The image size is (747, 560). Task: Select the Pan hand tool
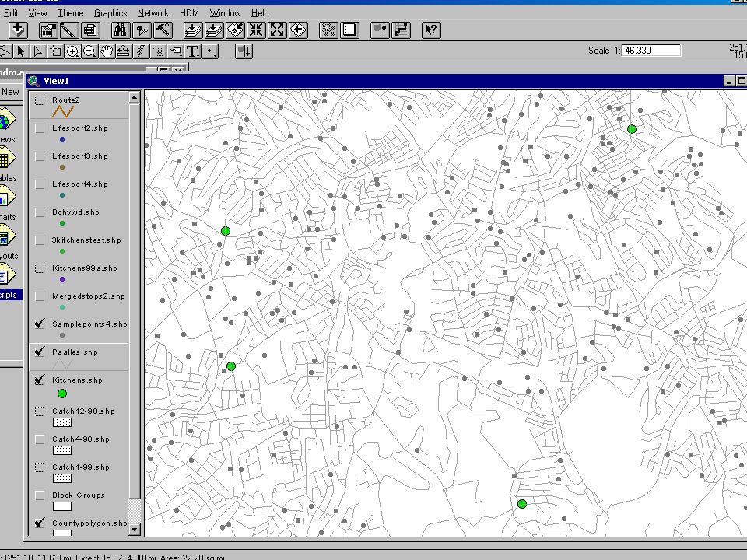pyautogui.click(x=107, y=51)
